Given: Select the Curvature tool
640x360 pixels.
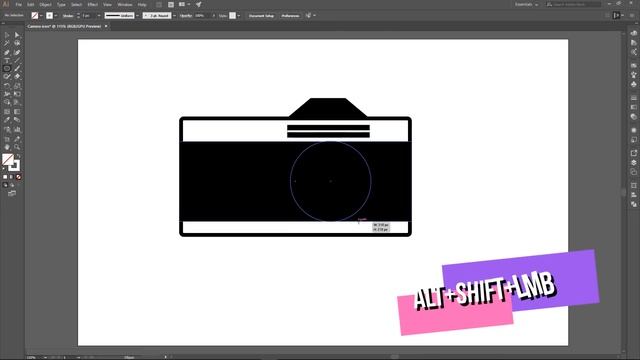Looking at the screenshot, I should click(17, 52).
